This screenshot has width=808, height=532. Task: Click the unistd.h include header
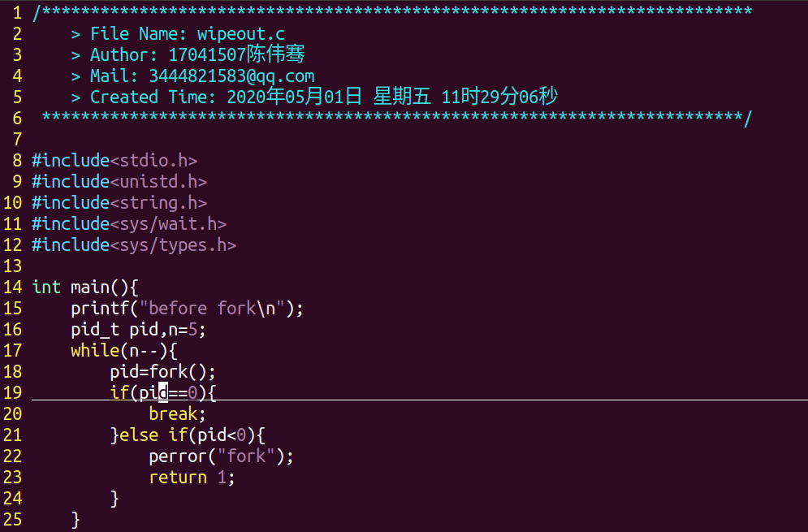(158, 182)
